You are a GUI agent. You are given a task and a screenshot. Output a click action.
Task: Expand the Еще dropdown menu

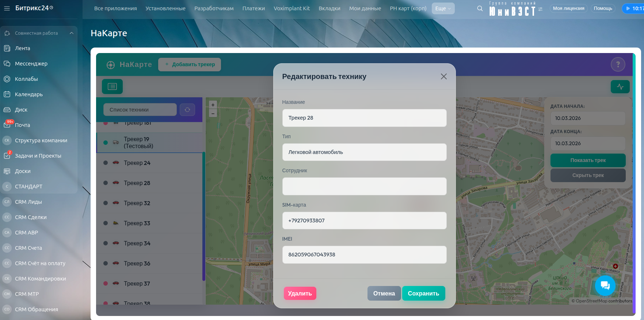click(443, 8)
